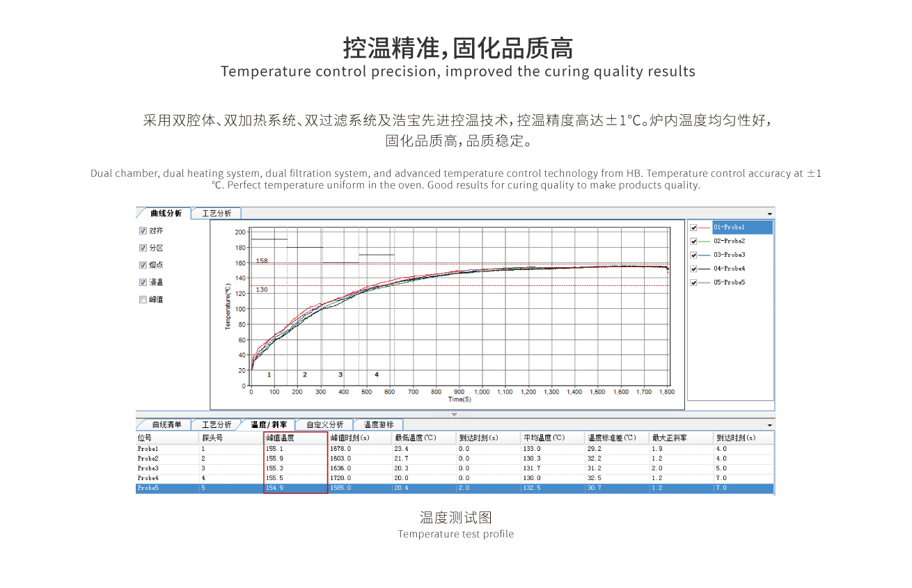The height and width of the screenshot is (588, 912).
Task: Click peak time cell 1636.0
Action: [340, 469]
